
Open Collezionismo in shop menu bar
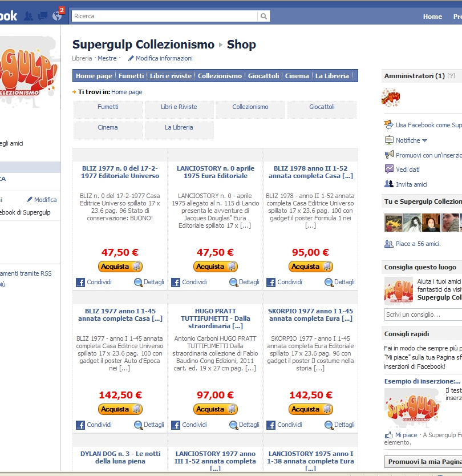[x=220, y=76]
